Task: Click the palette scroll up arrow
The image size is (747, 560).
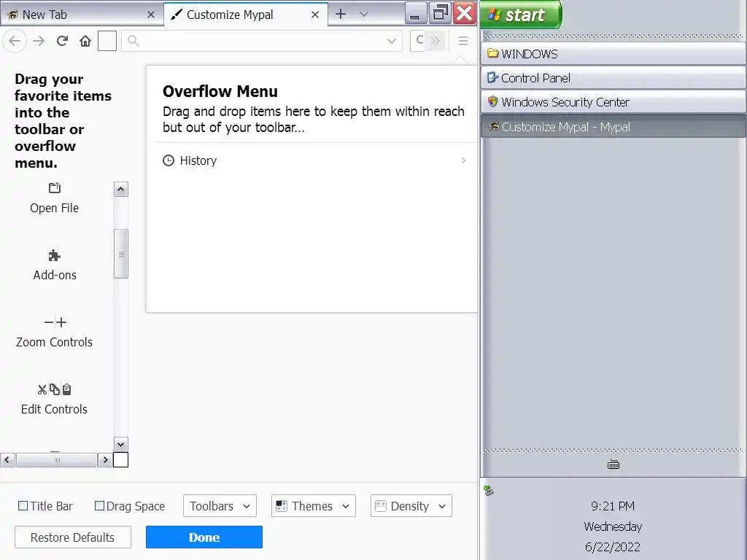Action: [121, 190]
